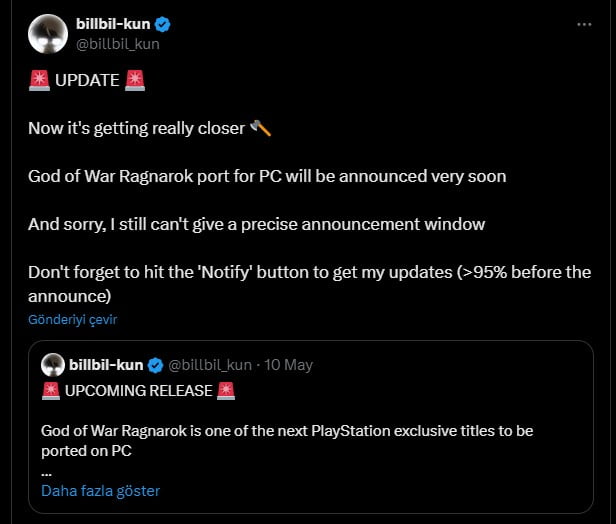Viewport: 616px width, 524px height.
Task: Click the siren emoji before UPDATE
Action: pyautogui.click(x=40, y=81)
